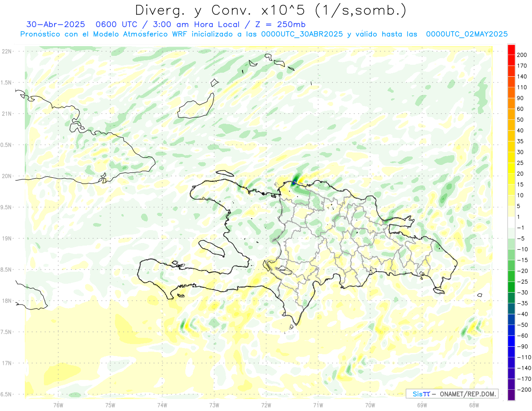Screen dimensions: 532x411
Task: Click the 17N latitude label
Action: click(6, 363)
